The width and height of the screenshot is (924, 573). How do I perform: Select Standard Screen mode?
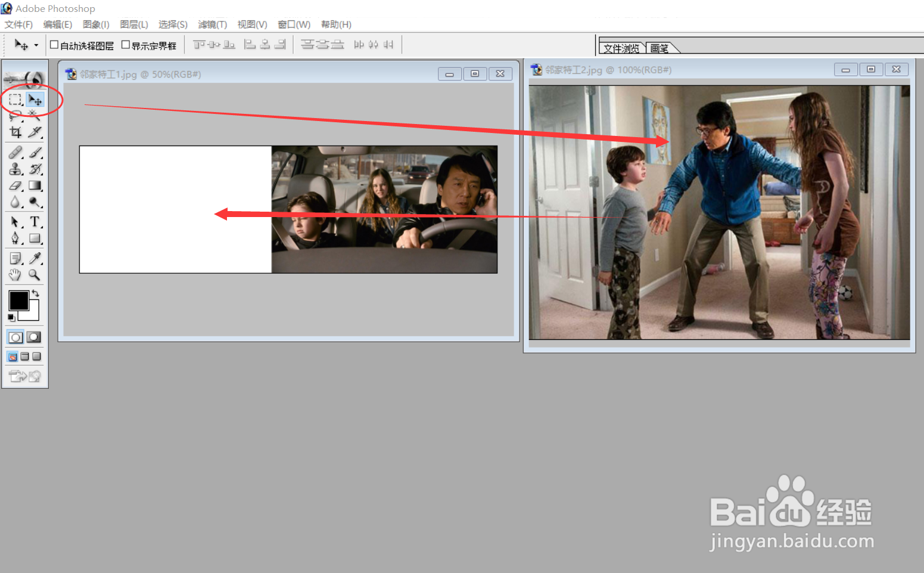pyautogui.click(x=13, y=357)
